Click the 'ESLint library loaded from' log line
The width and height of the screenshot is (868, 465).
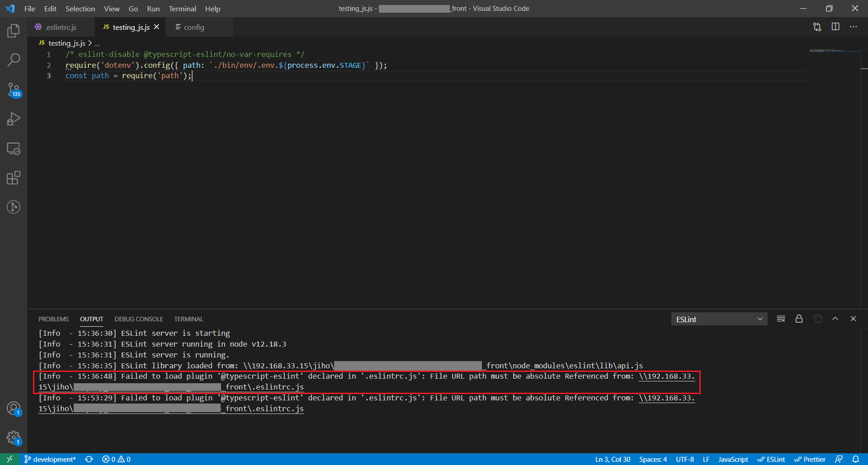coord(340,366)
